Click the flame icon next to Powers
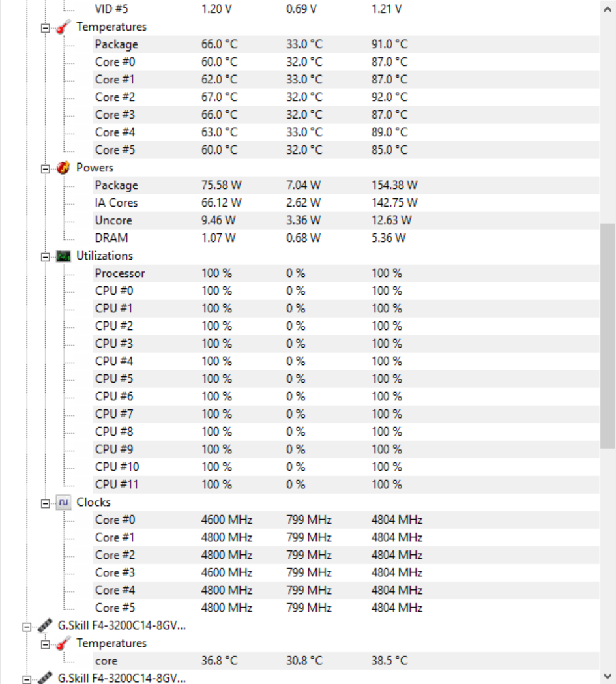The width and height of the screenshot is (616, 684). click(64, 168)
